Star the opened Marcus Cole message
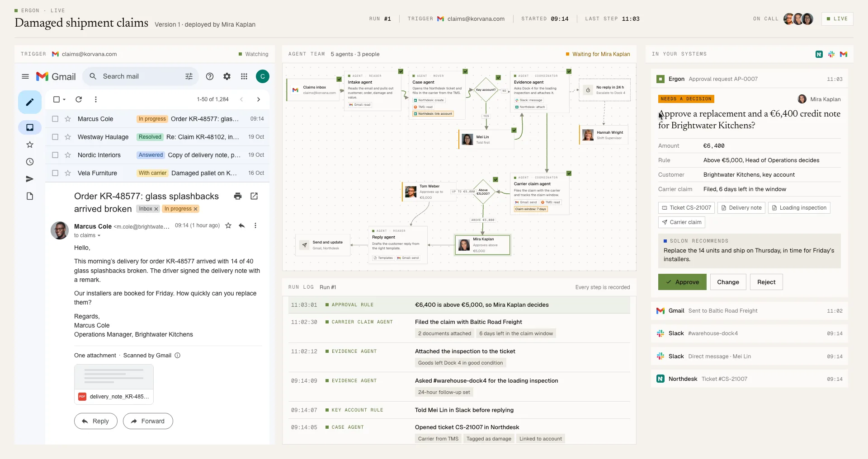 (x=228, y=225)
